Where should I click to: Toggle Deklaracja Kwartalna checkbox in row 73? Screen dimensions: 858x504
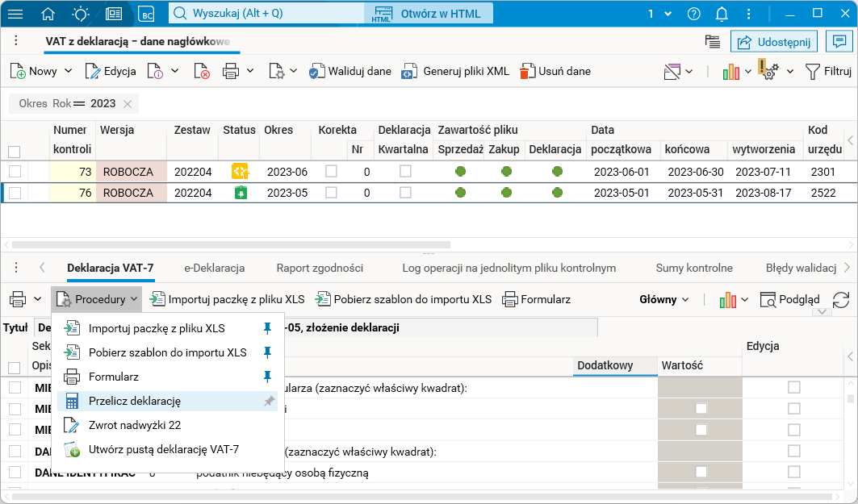(405, 171)
